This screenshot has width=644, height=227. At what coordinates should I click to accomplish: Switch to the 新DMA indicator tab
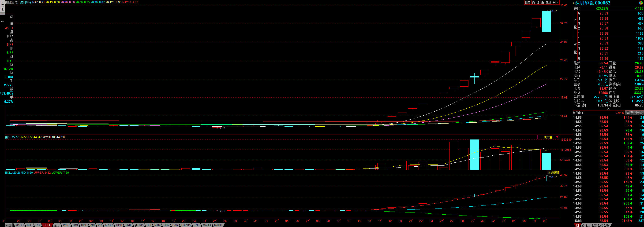point(139,225)
